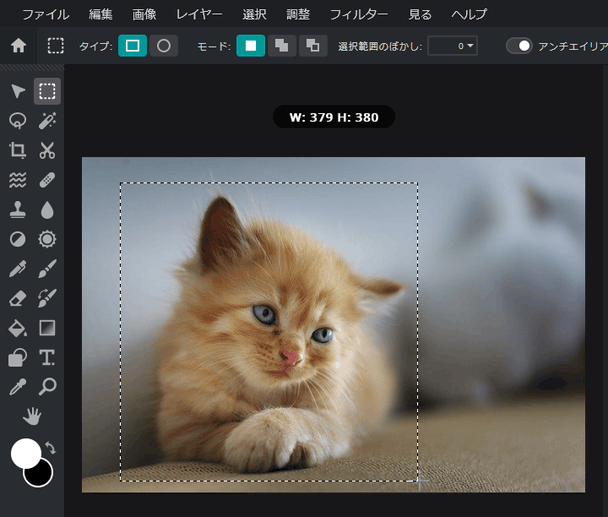Screen dimensions: 608x517
Task: Choose the new selection mode
Action: tap(251, 46)
